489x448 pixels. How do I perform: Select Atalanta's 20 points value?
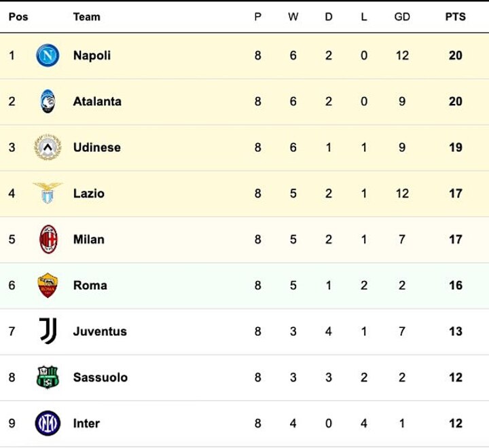click(x=455, y=101)
